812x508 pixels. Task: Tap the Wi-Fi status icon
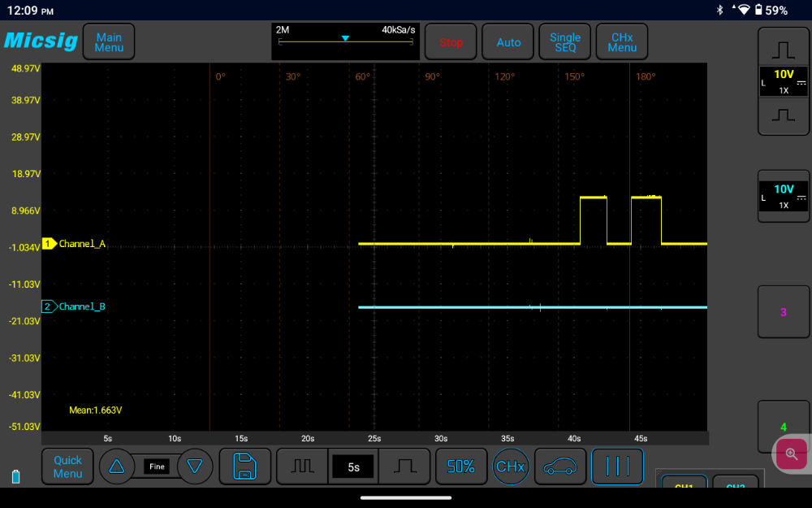[x=744, y=10]
